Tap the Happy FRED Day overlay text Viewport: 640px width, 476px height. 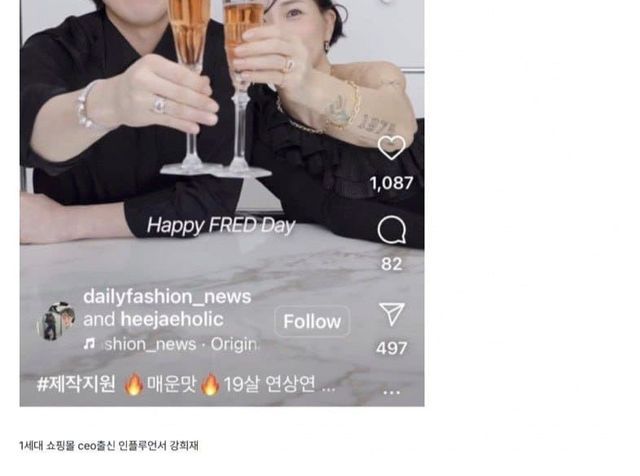pos(221,226)
